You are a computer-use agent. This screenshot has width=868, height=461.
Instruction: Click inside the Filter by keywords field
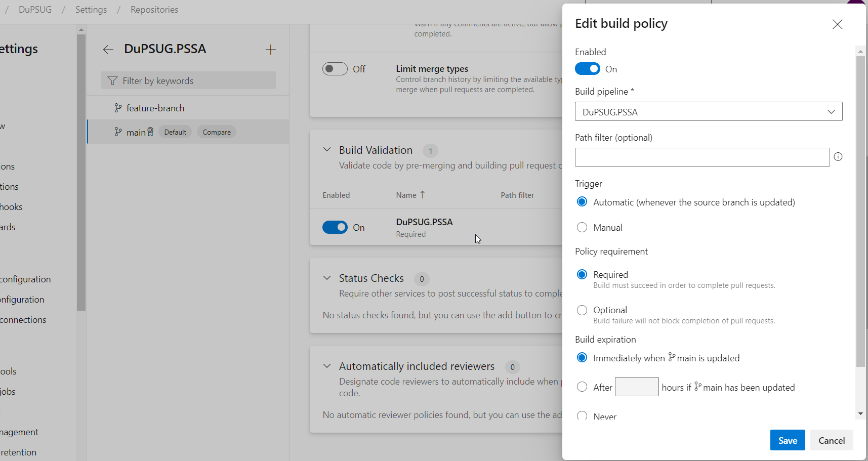(187, 80)
